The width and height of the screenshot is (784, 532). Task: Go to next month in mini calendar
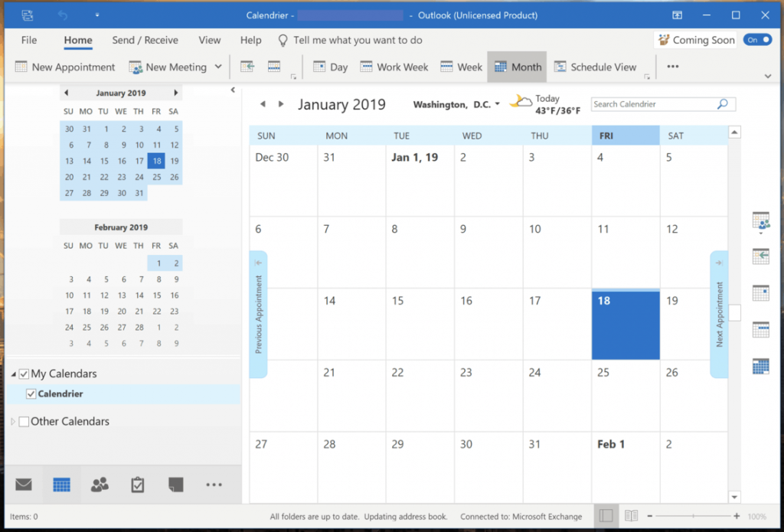tap(175, 93)
